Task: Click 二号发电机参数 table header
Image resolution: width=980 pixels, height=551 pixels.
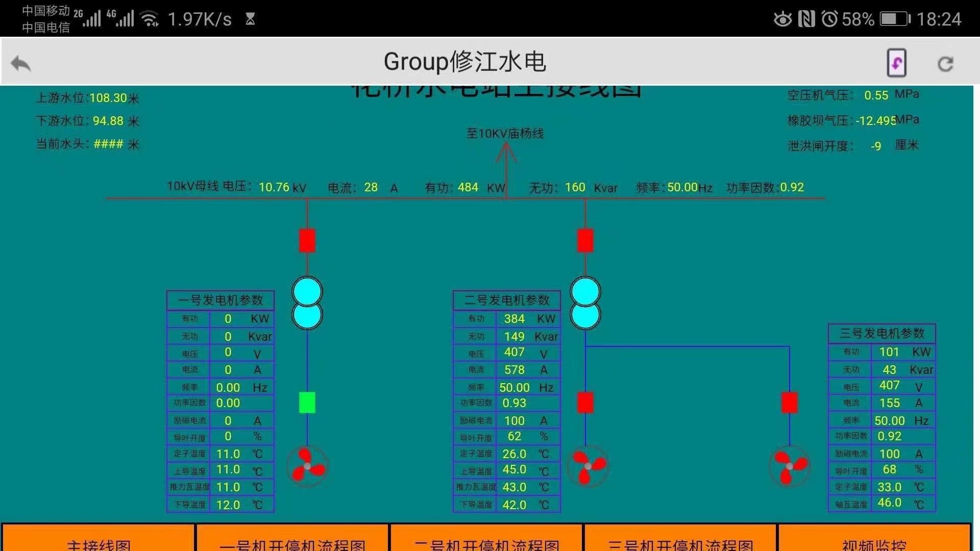Action: [506, 300]
